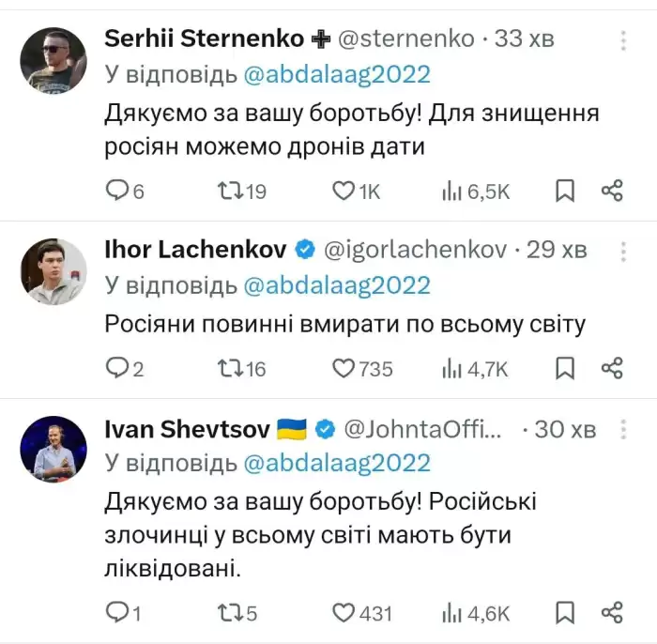View analytics for Sternenko's tweet
The height and width of the screenshot is (644, 657).
click(x=476, y=192)
